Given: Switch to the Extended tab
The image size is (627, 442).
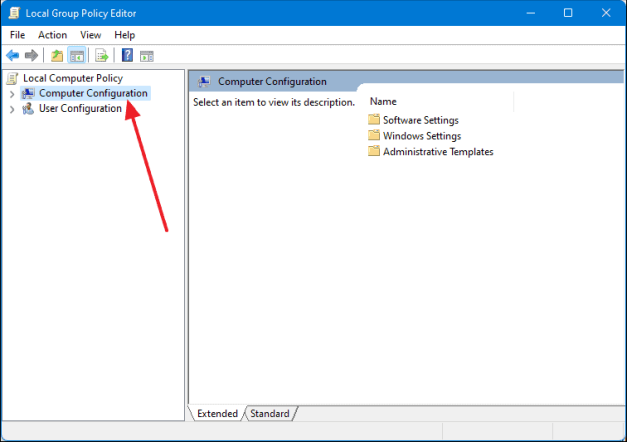Looking at the screenshot, I should (x=217, y=414).
